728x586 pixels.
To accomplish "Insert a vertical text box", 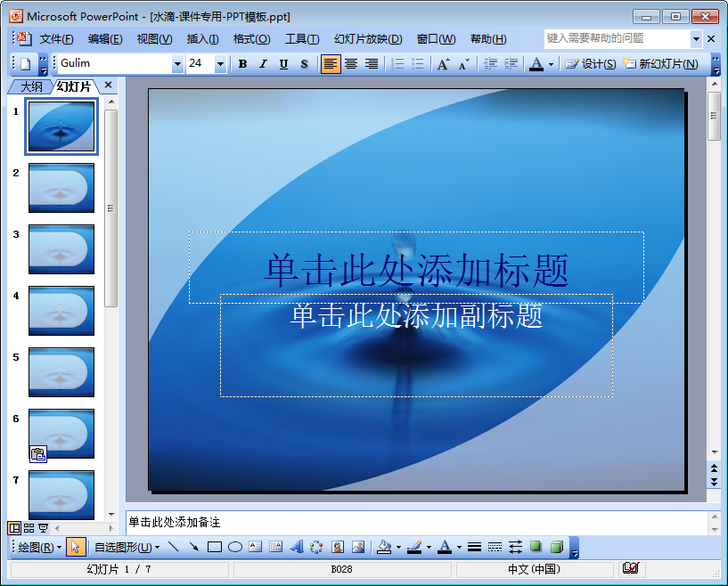I will pyautogui.click(x=276, y=547).
